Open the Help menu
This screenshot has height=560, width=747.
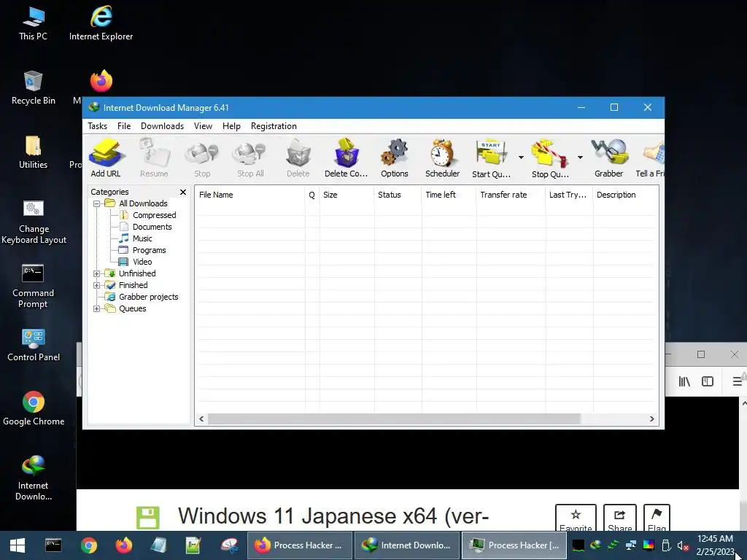231,126
